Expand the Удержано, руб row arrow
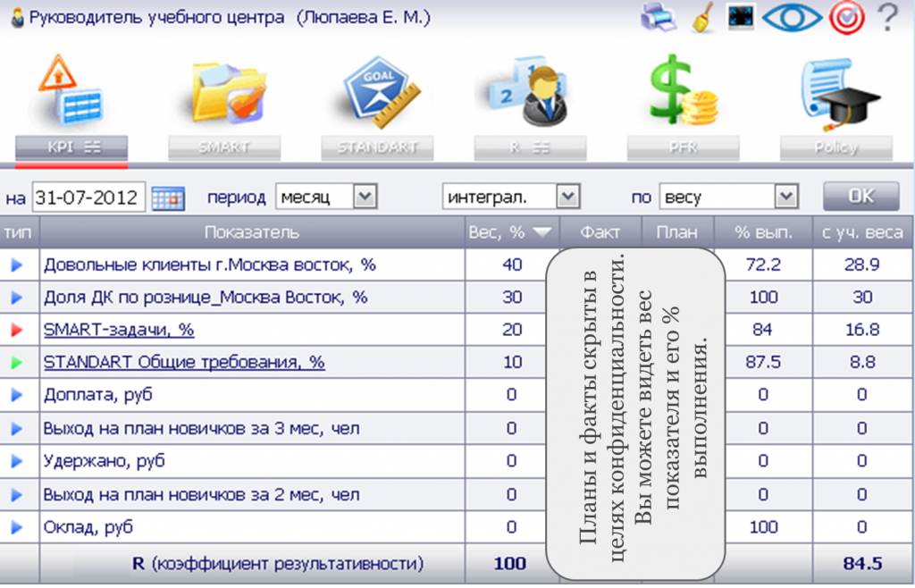915x588 pixels. [17, 461]
